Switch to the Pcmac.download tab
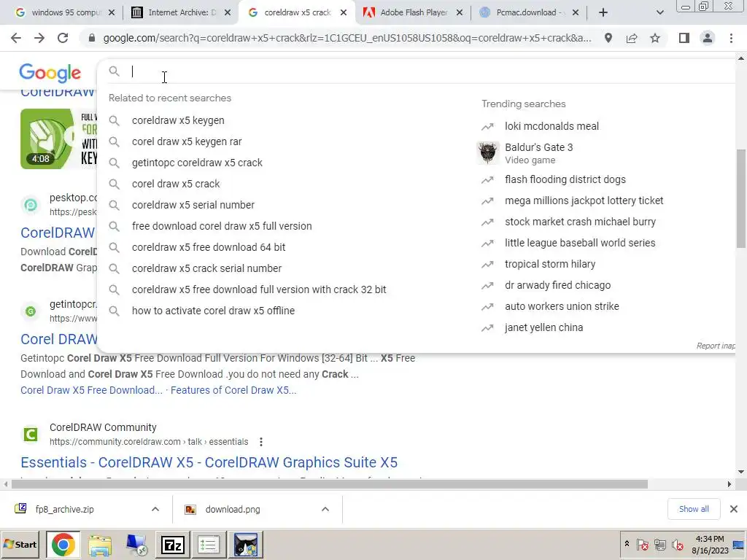The height and width of the screenshot is (560, 747). tap(529, 12)
